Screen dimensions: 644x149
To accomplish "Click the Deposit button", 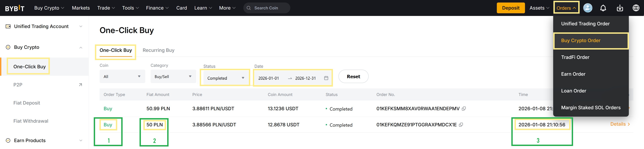I will (511, 8).
